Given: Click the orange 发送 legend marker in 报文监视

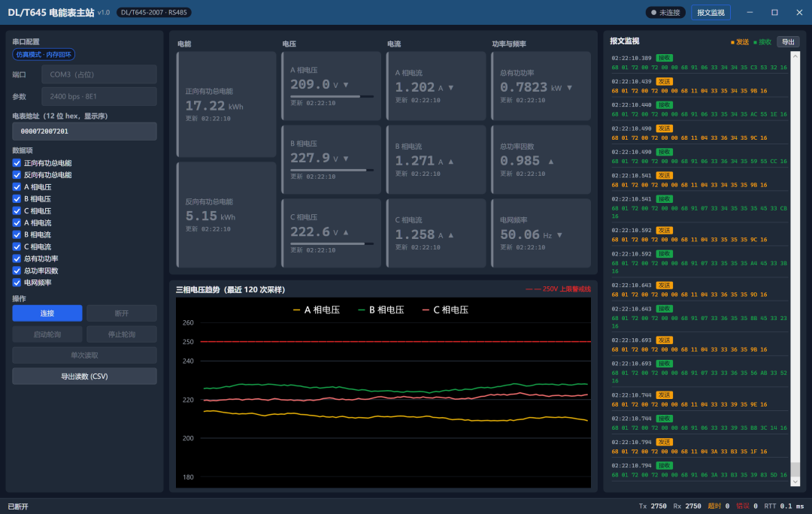Looking at the screenshot, I should pyautogui.click(x=732, y=42).
